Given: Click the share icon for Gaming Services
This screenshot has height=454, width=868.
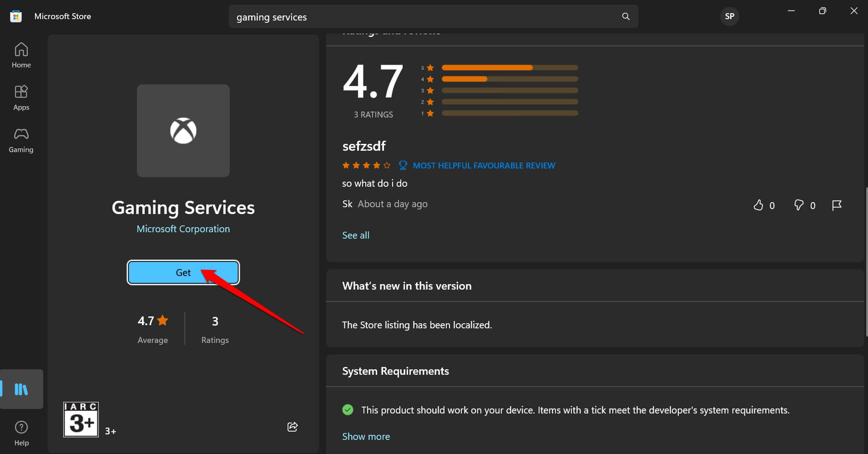Looking at the screenshot, I should [x=293, y=427].
